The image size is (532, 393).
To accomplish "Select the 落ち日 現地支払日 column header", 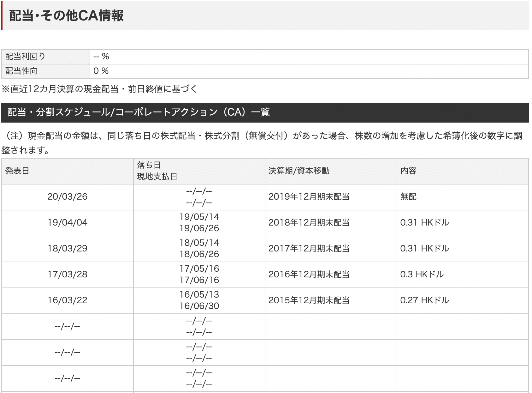I will [199, 171].
